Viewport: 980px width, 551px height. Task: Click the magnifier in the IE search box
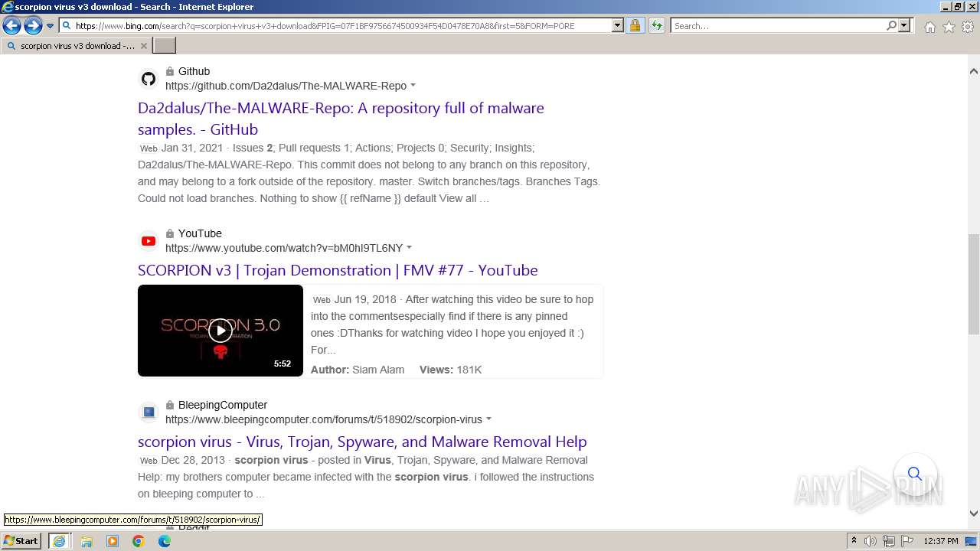click(891, 25)
